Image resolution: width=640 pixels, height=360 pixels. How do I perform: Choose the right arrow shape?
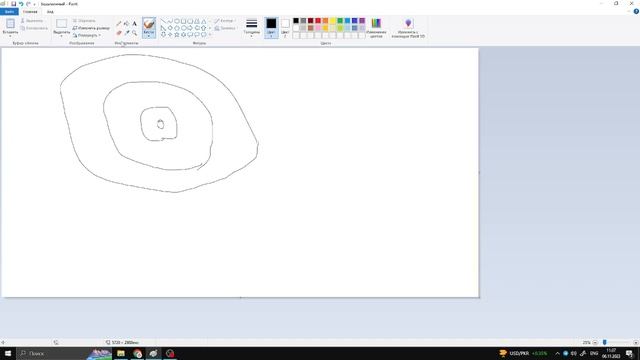[190, 28]
